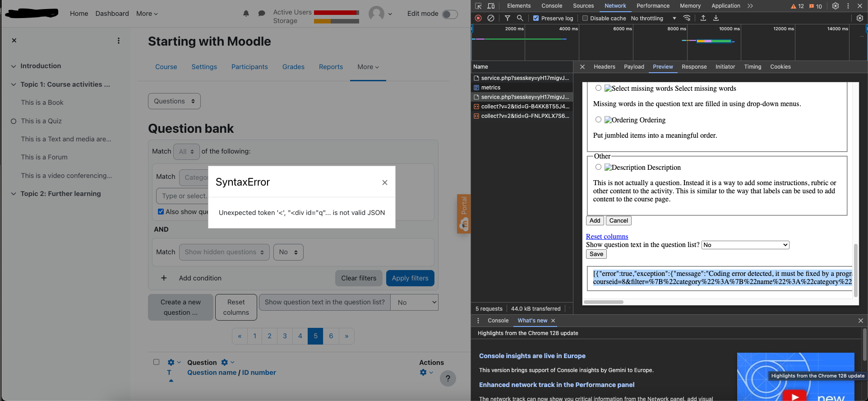Collapse the Introduction section
Viewport: 868px width, 401px height.
(x=14, y=66)
